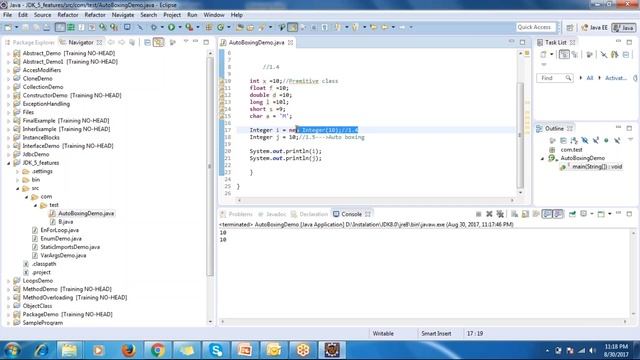Click Skype icon in taskbar
640x360 pixels.
point(216,350)
